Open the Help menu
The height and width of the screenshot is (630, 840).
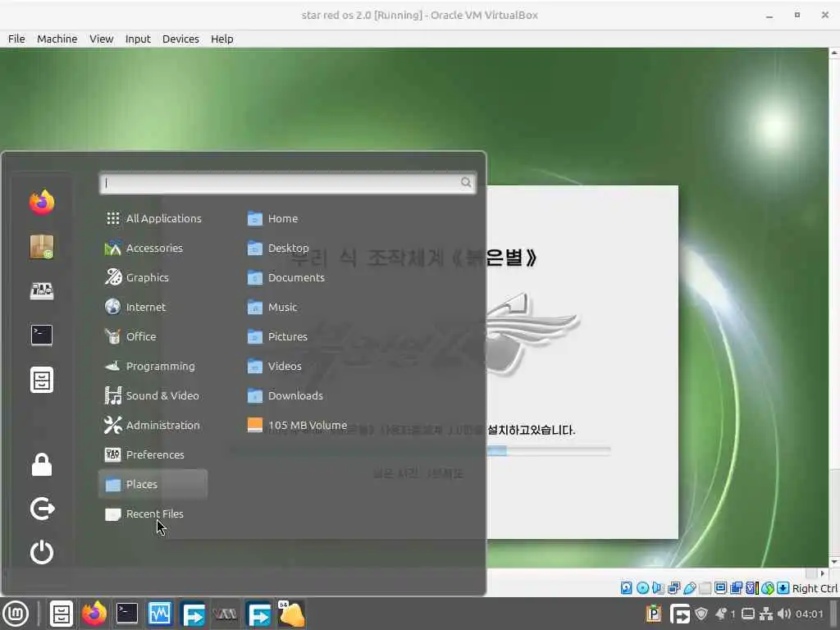pos(221,39)
